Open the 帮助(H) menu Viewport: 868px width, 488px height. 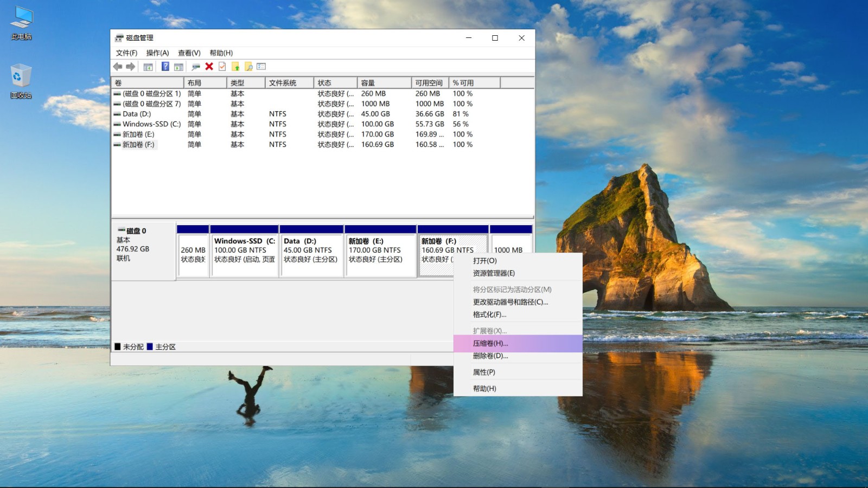point(221,53)
